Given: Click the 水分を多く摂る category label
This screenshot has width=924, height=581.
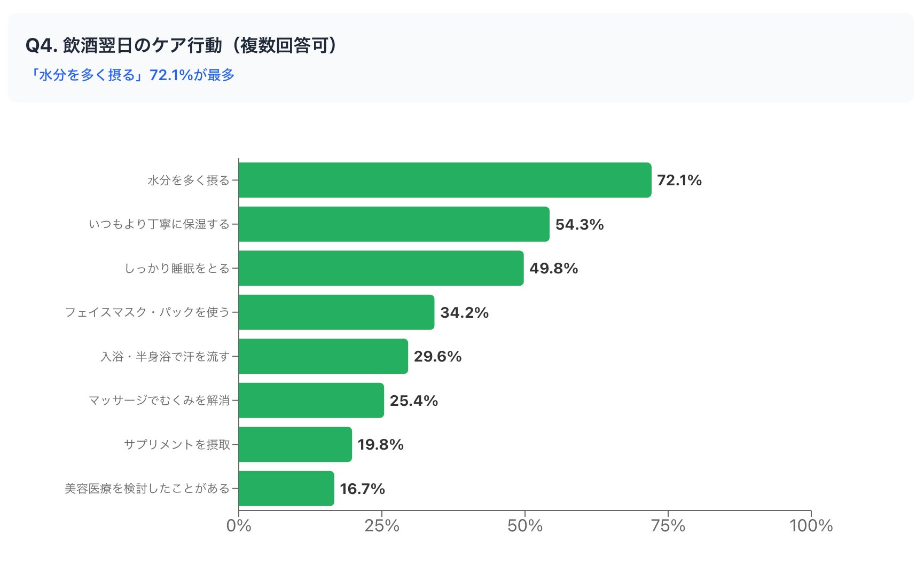Looking at the screenshot, I should coord(189,180).
